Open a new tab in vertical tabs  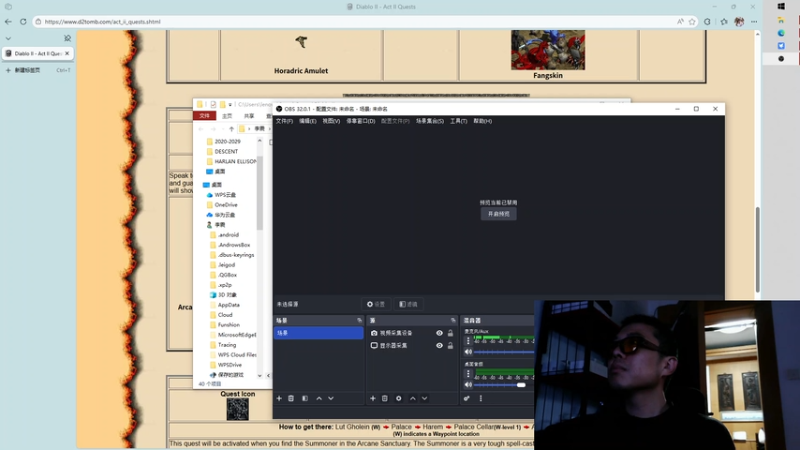pyautogui.click(x=38, y=70)
